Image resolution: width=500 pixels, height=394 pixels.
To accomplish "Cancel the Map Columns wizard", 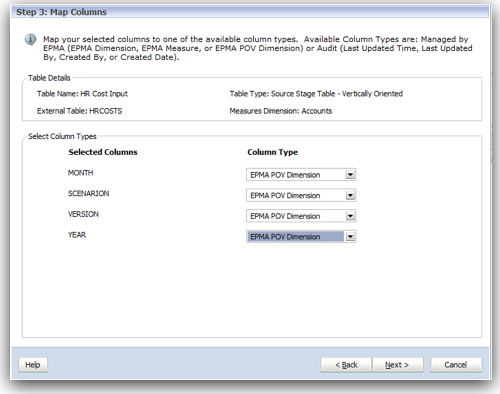I will [456, 365].
